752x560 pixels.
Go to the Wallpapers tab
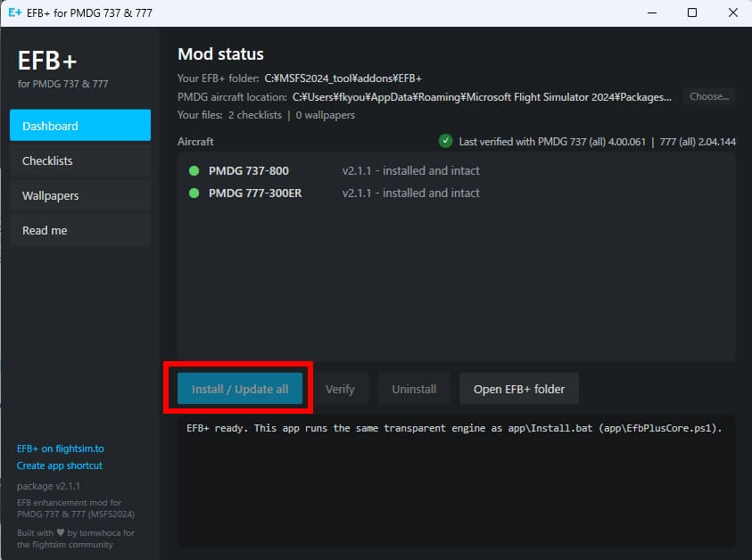[80, 195]
